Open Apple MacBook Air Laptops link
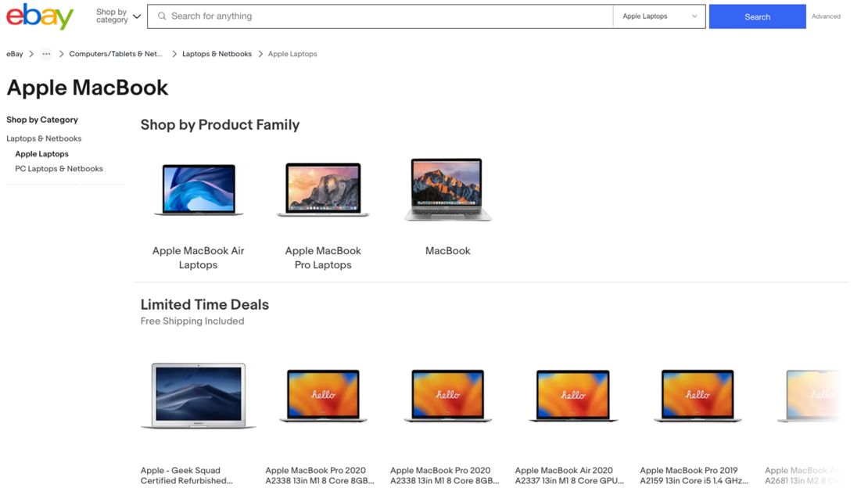 198,257
